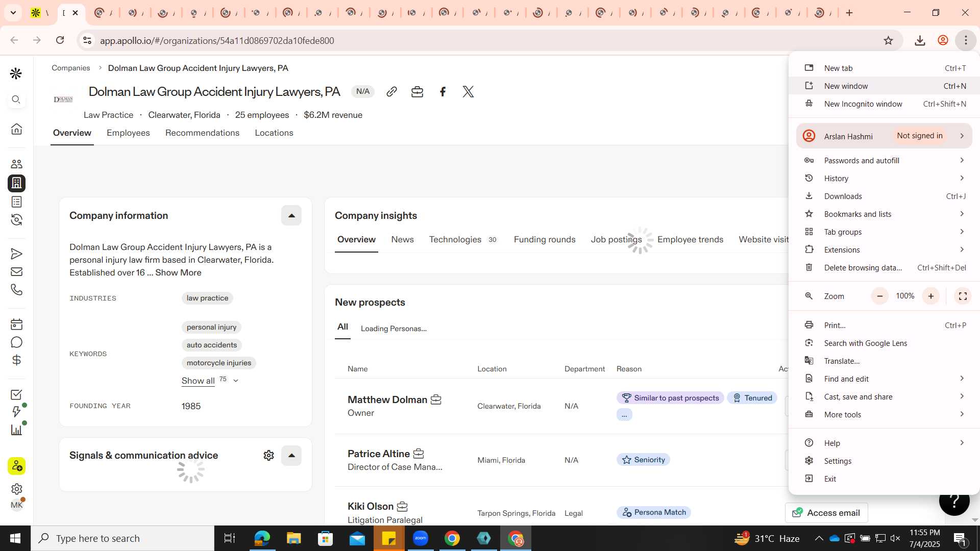
Task: Open the People icon in sidebar
Action: pyautogui.click(x=16, y=164)
